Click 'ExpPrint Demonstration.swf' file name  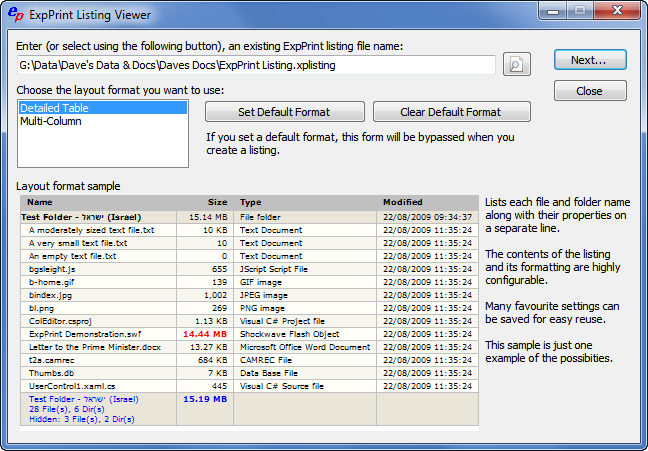pos(85,334)
